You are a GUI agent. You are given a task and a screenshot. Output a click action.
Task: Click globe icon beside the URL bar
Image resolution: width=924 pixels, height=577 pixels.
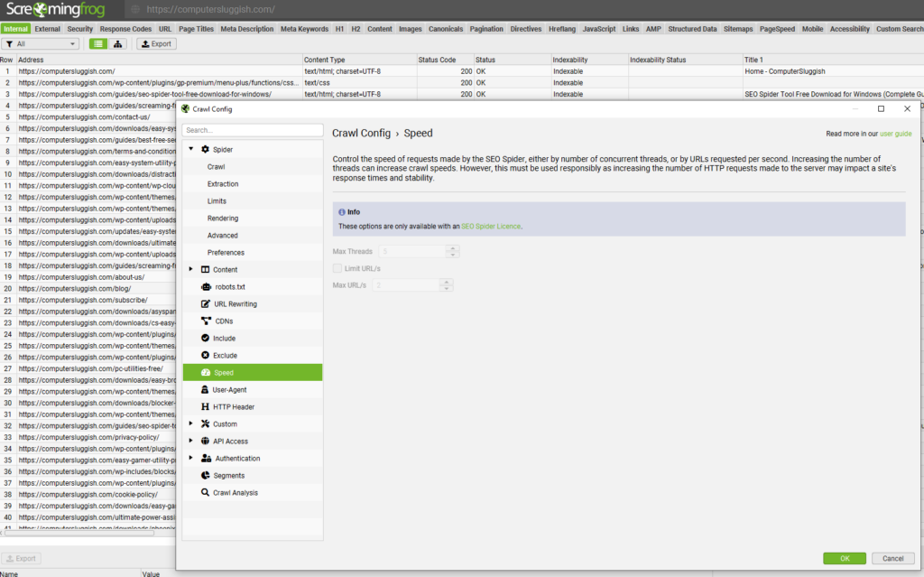(x=135, y=9)
